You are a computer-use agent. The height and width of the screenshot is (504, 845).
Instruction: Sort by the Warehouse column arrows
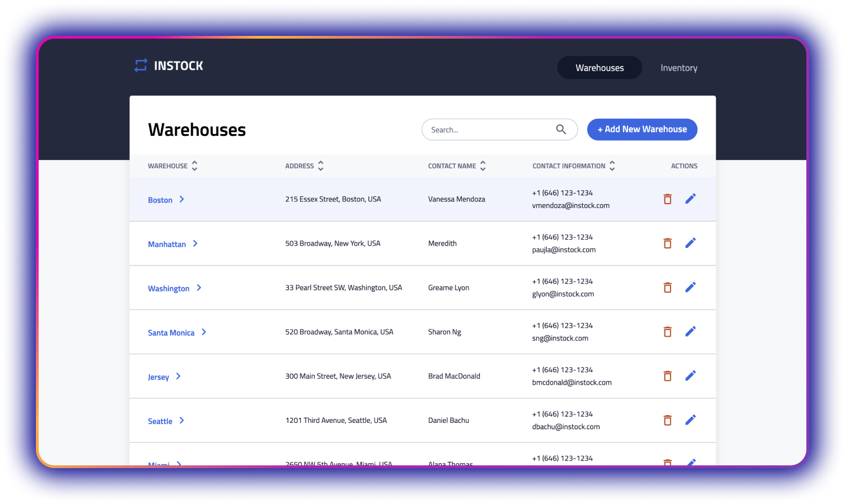coord(194,166)
